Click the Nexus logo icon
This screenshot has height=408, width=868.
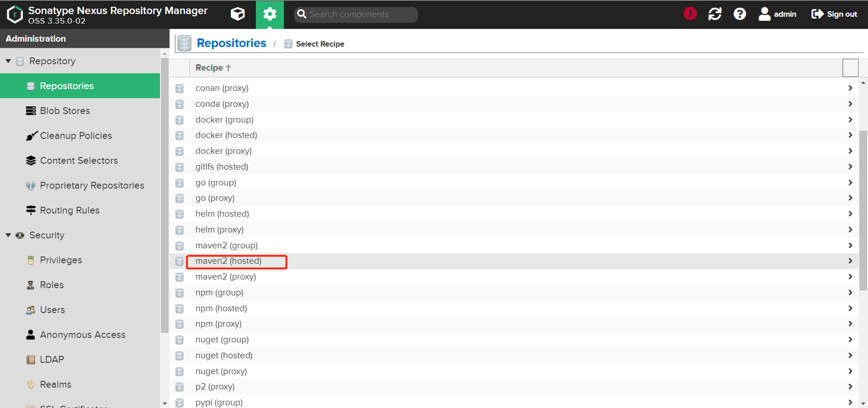[x=14, y=14]
